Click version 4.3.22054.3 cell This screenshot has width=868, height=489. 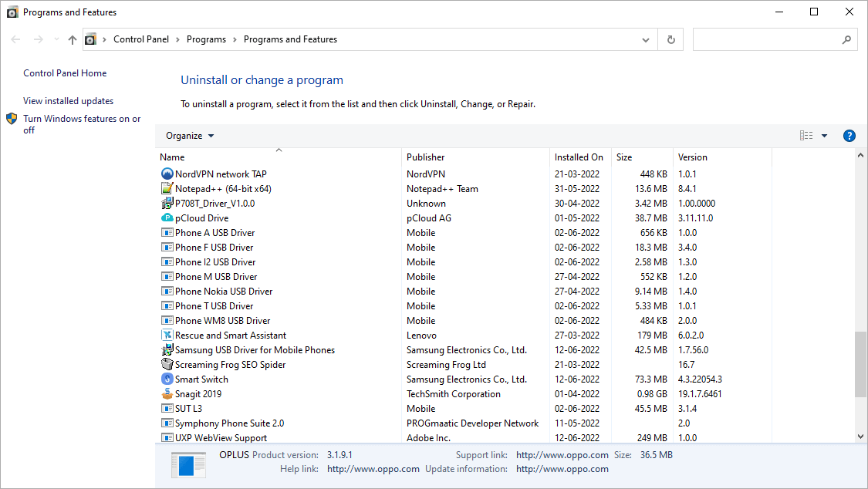point(700,379)
